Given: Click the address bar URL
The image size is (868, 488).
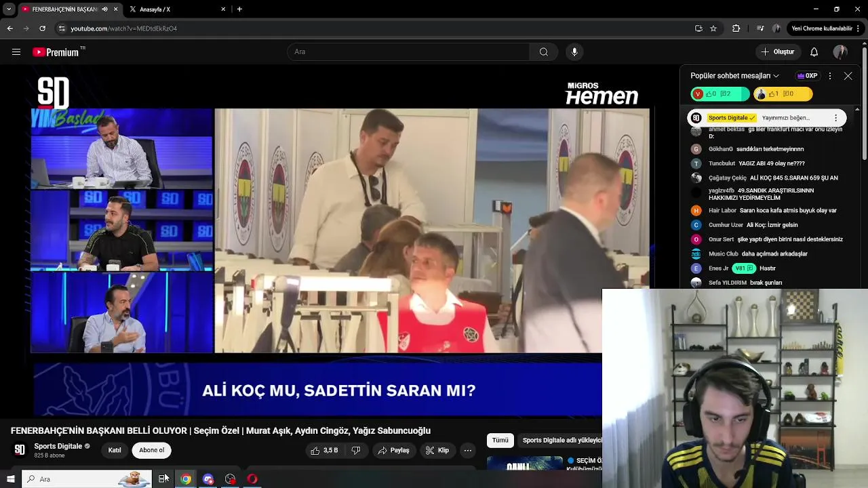Looking at the screenshot, I should (x=124, y=28).
